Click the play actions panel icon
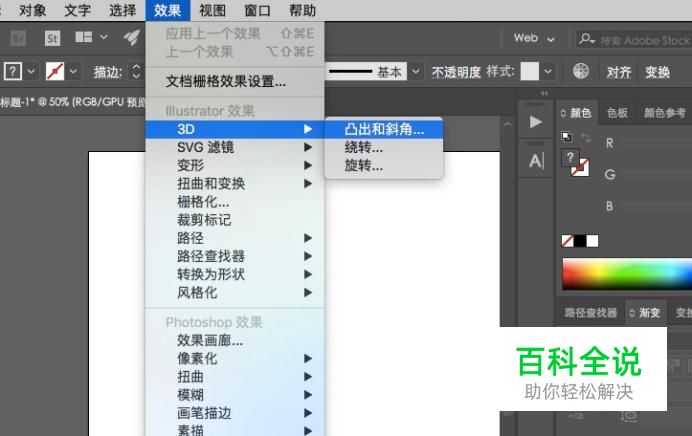This screenshot has width=692, height=436. (x=536, y=122)
